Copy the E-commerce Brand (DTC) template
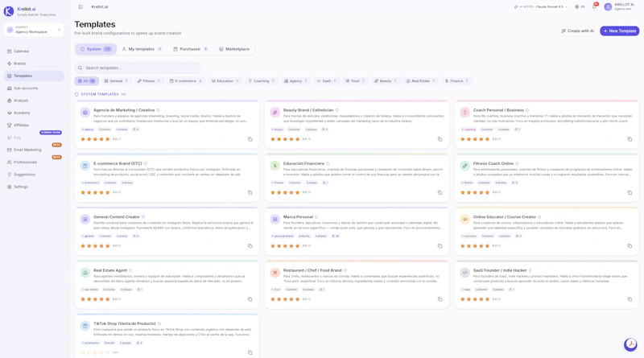 (x=250, y=192)
